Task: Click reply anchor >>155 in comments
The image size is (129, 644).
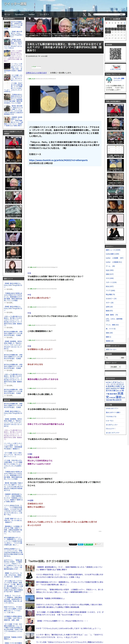Action: [x=30, y=500]
